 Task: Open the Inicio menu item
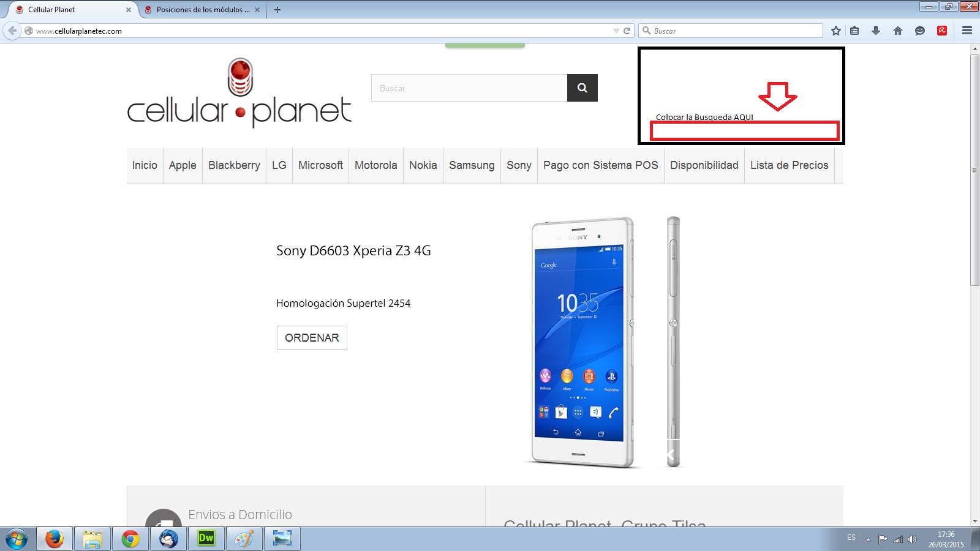coord(145,165)
